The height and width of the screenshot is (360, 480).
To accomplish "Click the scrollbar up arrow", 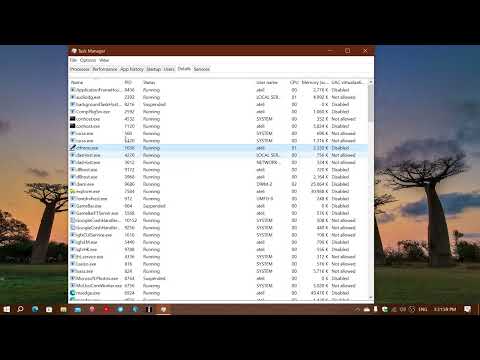I will [370, 82].
